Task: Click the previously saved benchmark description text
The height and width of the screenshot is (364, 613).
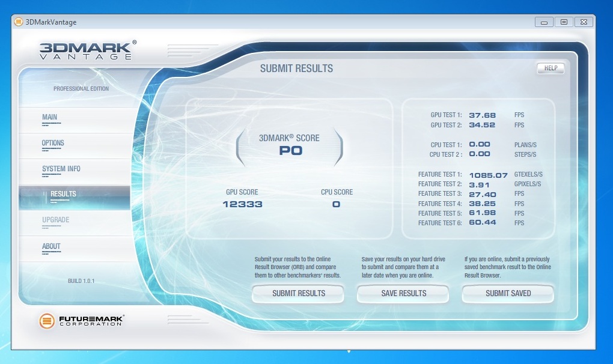Action: point(507,267)
